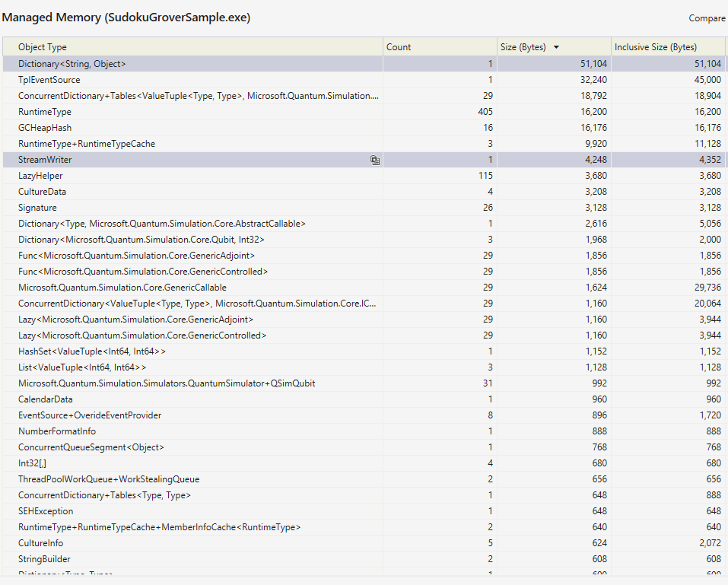Image resolution: width=728 pixels, height=585 pixels.
Task: Select the GCHeapHash row
Action: tap(364, 128)
